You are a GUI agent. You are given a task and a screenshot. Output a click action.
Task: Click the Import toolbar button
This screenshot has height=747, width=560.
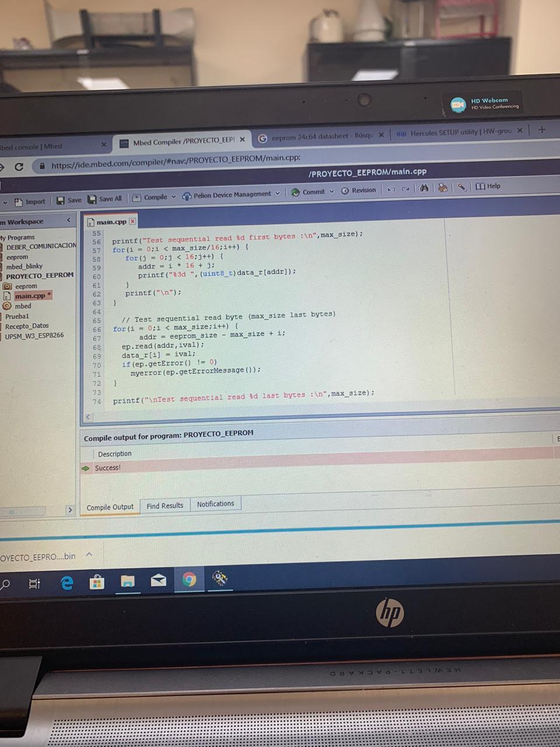click(x=30, y=201)
